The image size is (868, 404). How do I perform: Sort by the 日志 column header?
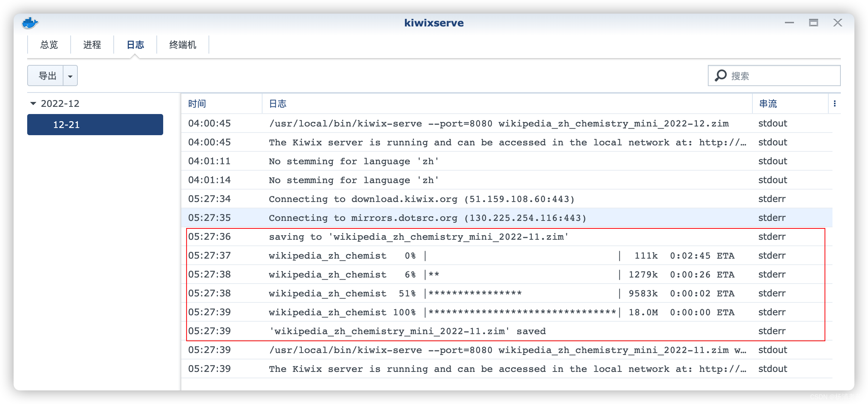pos(507,103)
